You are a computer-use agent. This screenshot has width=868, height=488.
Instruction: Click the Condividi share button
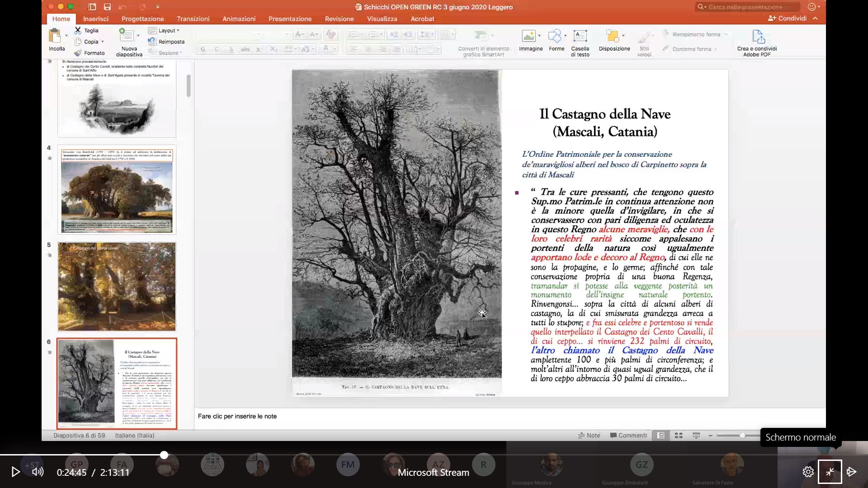tap(787, 18)
